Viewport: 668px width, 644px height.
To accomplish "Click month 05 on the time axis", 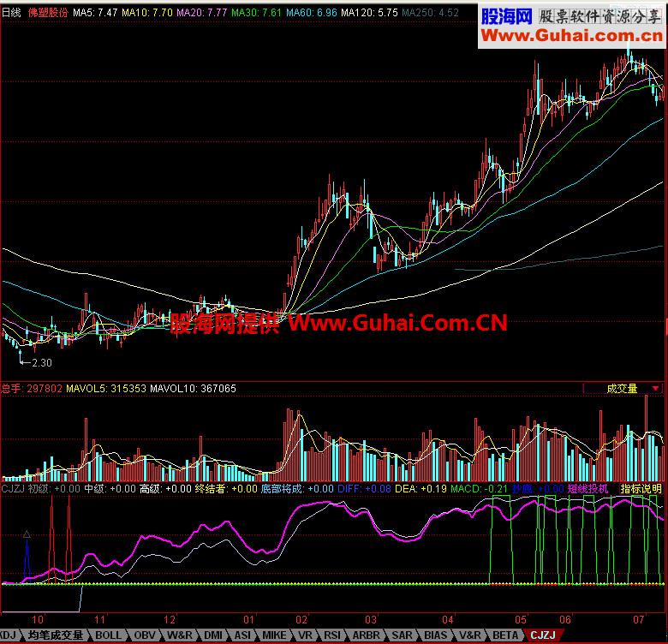I will point(521,620).
